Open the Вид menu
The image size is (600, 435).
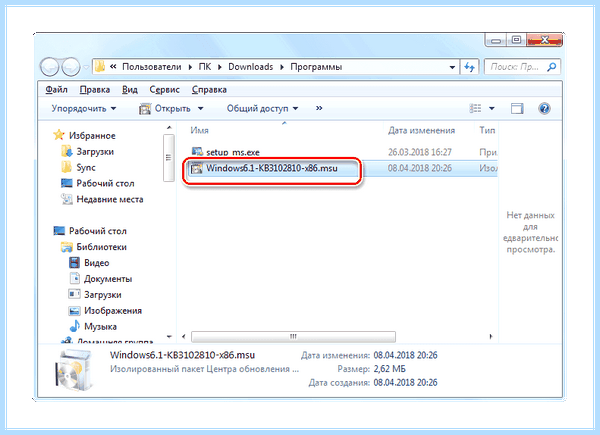pos(130,90)
